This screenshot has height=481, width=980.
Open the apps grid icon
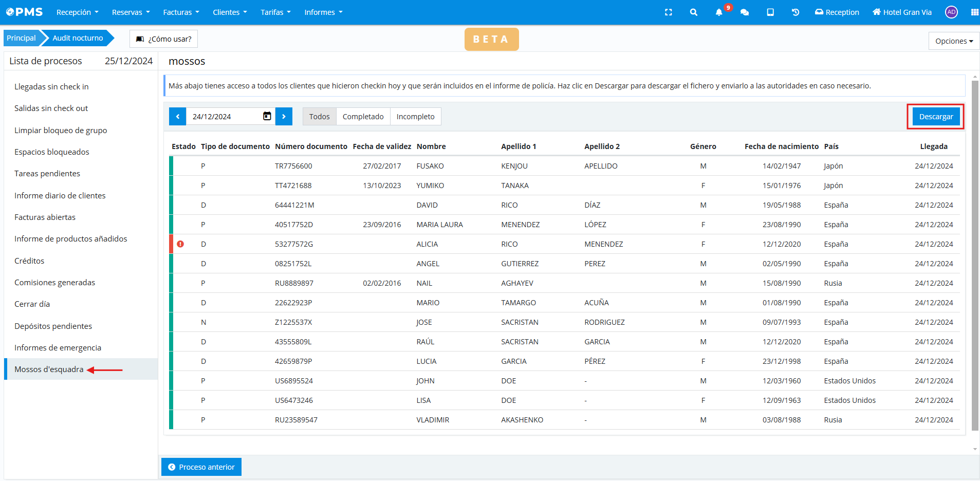(x=974, y=12)
